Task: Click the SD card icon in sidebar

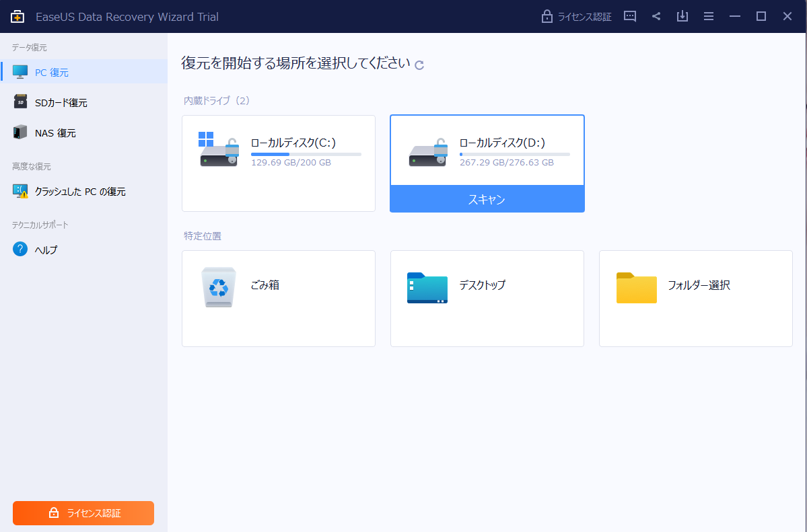Action: (x=20, y=102)
